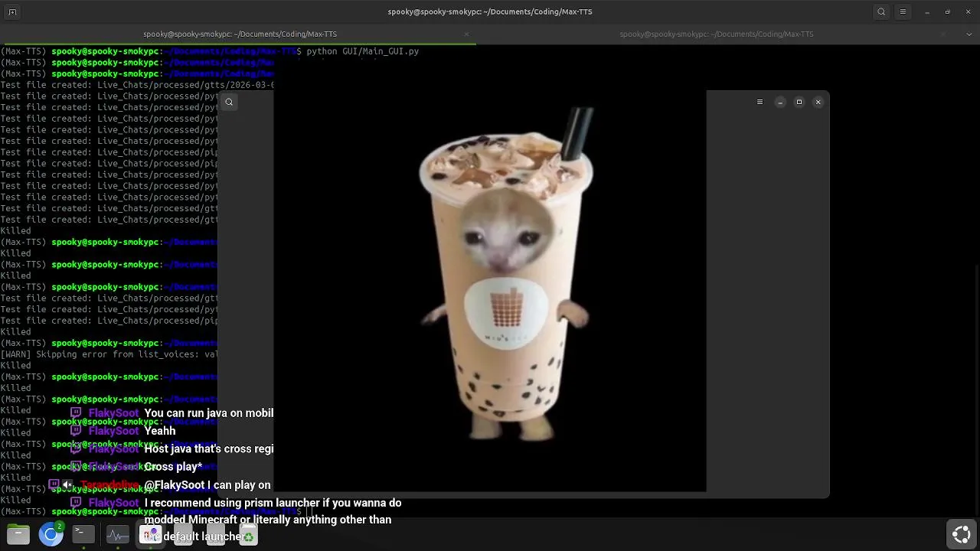Click the '[WARN] Skipping error from list_voices' line
The width and height of the screenshot is (980, 551).
click(109, 354)
